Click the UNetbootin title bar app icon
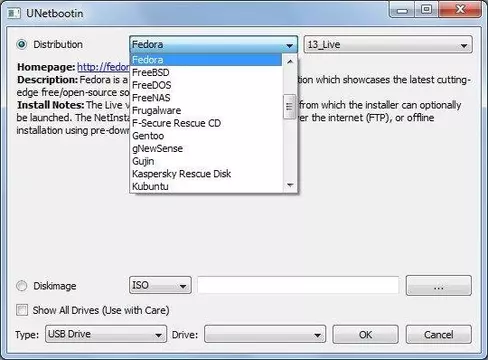This screenshot has height=360, width=488. click(x=14, y=13)
